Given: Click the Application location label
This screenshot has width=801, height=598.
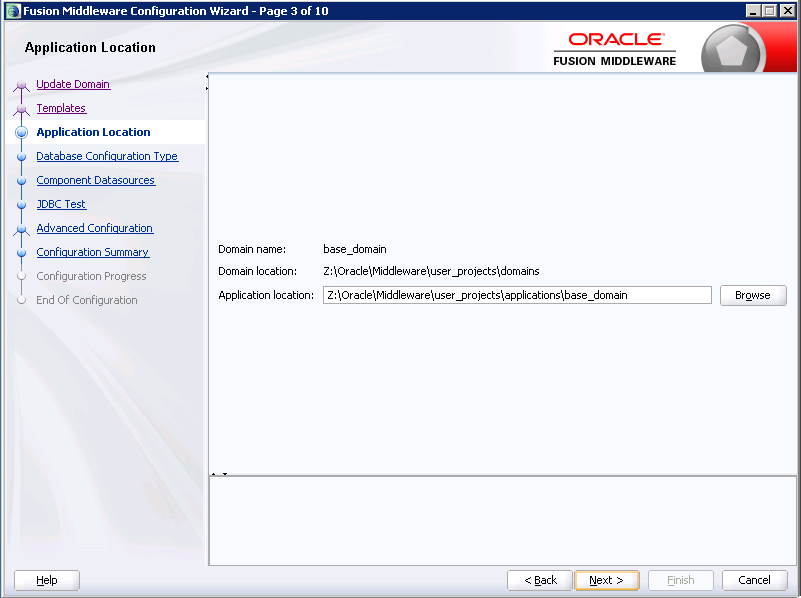Looking at the screenshot, I should 266,295.
